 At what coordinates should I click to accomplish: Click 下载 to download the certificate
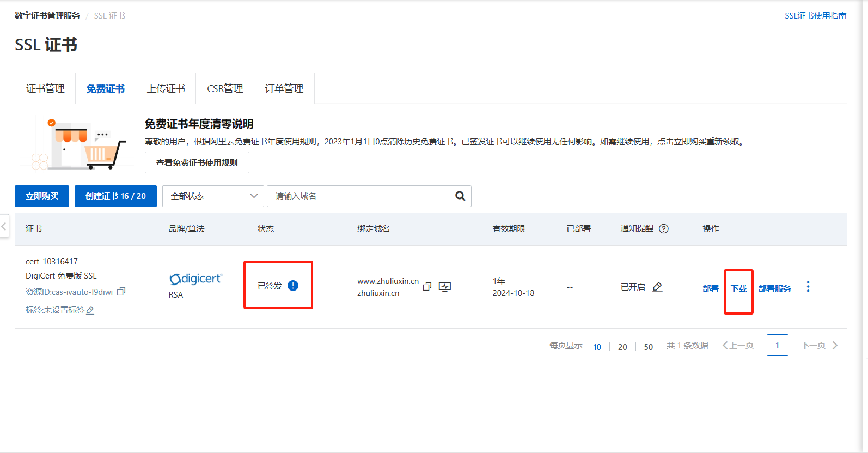point(739,288)
